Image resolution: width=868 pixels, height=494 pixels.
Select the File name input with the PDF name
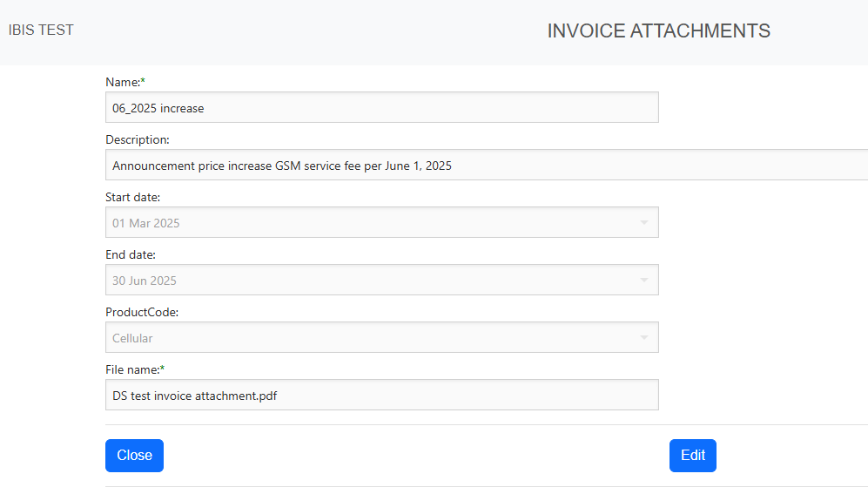(x=381, y=396)
